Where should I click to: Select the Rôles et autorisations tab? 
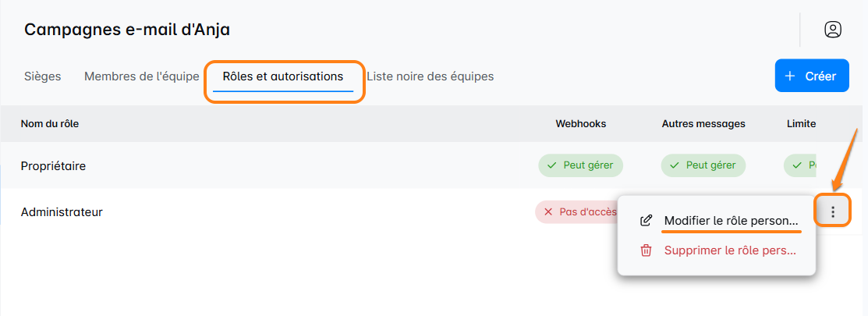[x=282, y=76]
